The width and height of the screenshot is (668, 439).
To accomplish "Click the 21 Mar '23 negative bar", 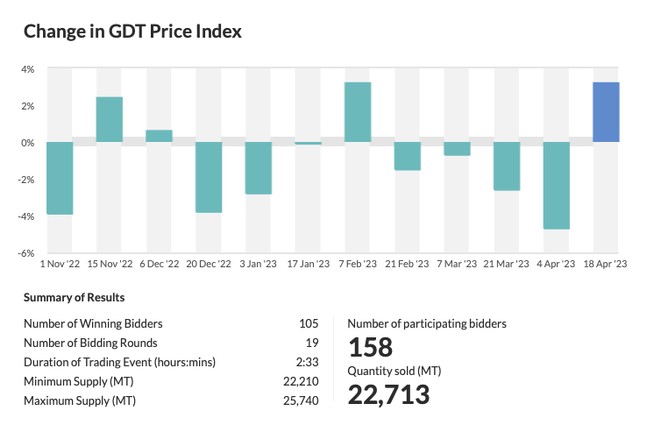I will [x=506, y=166].
